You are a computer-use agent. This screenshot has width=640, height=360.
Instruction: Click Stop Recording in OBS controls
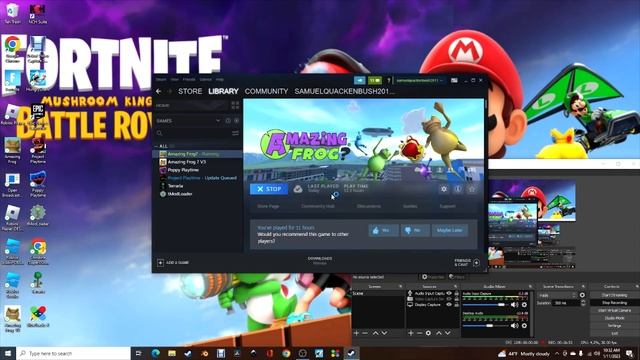pos(615,302)
